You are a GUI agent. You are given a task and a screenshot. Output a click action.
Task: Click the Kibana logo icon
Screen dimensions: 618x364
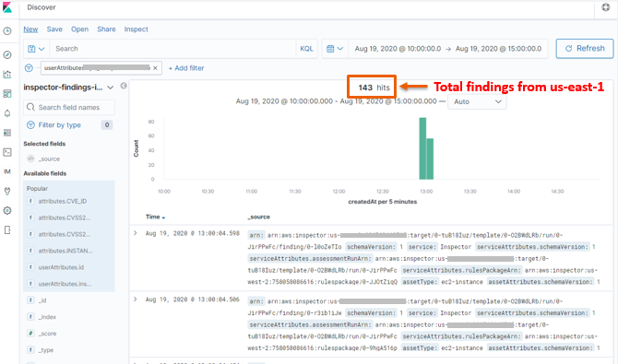pos(7,7)
